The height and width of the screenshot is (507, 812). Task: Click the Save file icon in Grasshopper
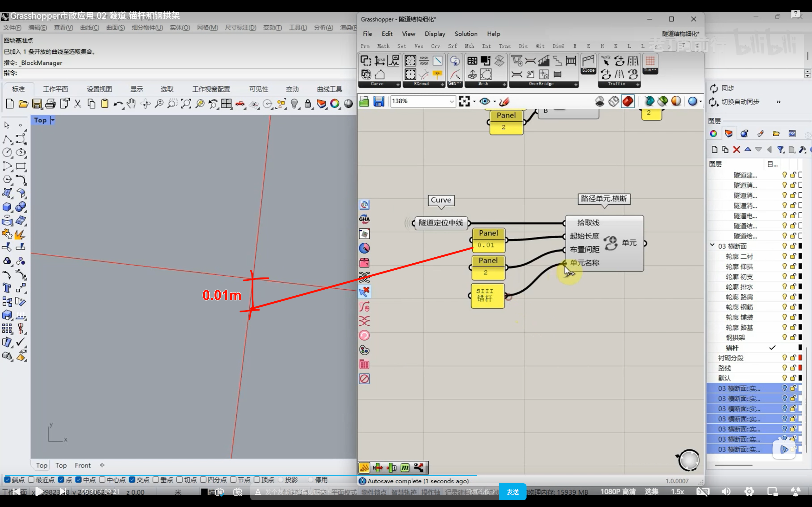pos(378,101)
